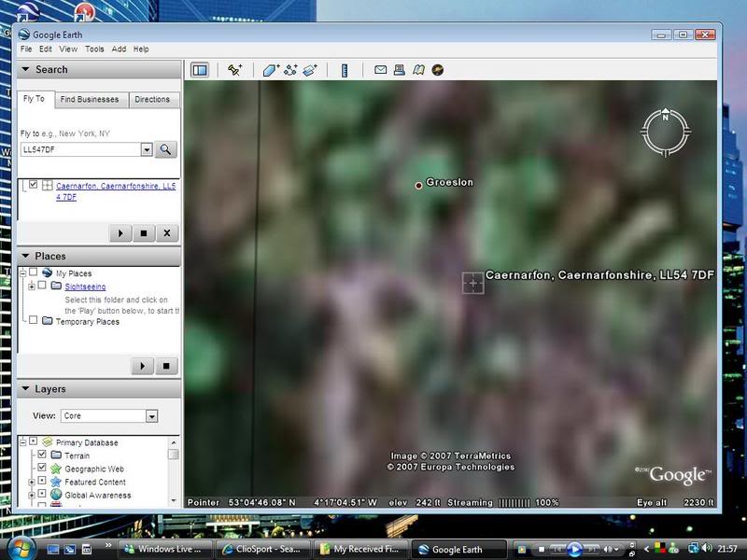Click the Primary Database layers icon
Screen dimensions: 747x560
48,441
